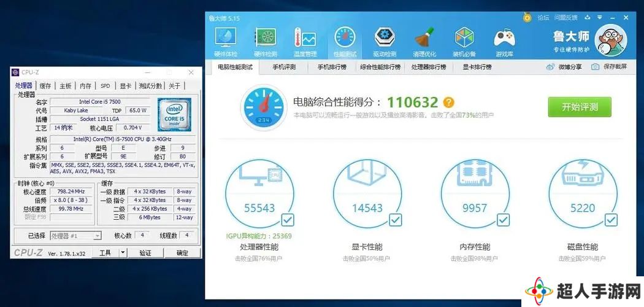Click the 微博分享 share link
The image size is (644, 307).
coord(570,67)
